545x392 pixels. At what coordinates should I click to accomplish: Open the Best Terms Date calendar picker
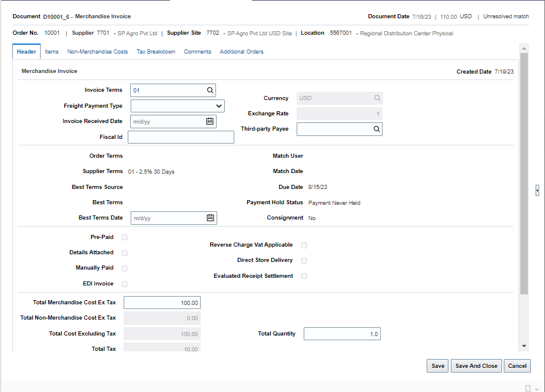tap(210, 218)
